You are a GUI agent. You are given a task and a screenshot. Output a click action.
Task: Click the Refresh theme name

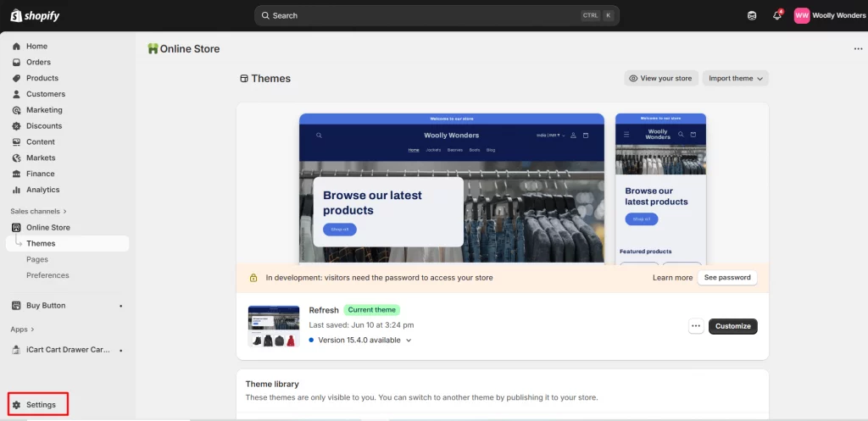tap(323, 310)
